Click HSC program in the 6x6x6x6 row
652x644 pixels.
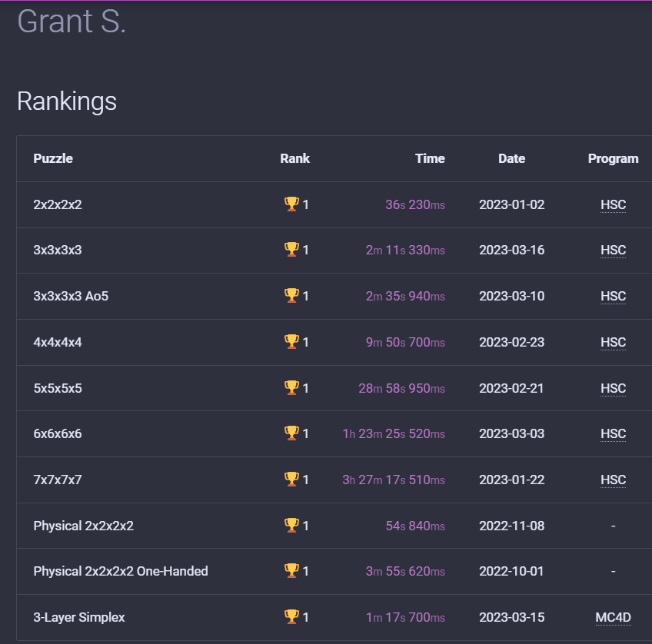click(613, 433)
